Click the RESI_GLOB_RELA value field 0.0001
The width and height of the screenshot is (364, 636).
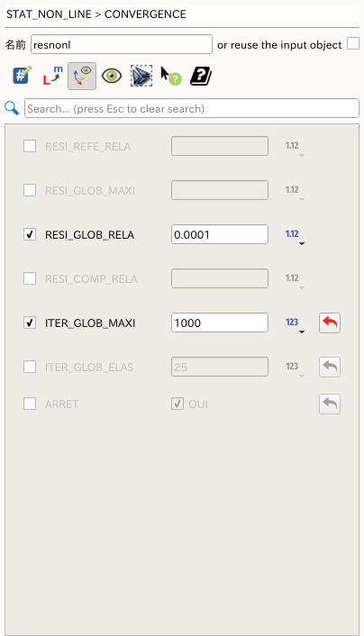coord(220,234)
